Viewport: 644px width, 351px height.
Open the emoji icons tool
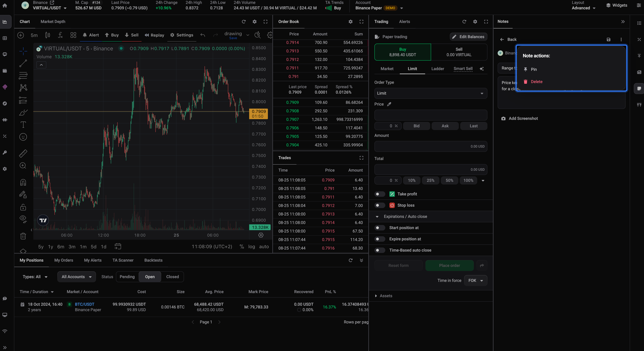(23, 137)
